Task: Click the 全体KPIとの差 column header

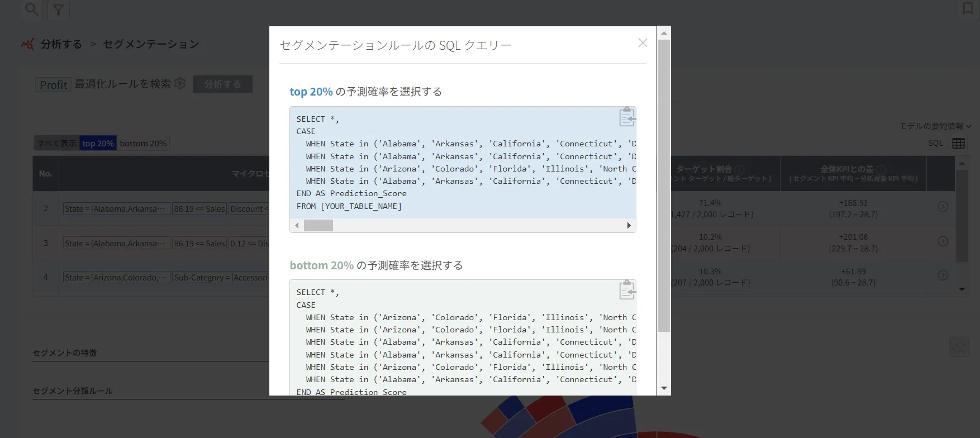Action: coord(853,174)
